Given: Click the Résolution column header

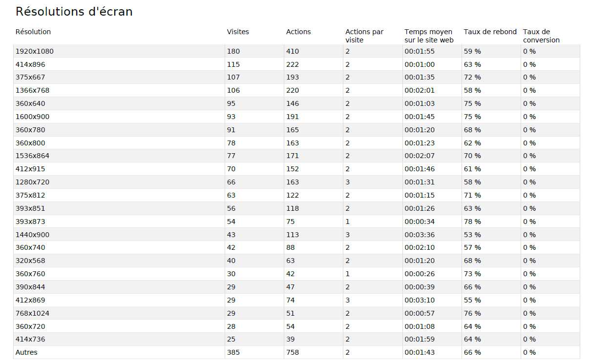Looking at the screenshot, I should (x=33, y=32).
